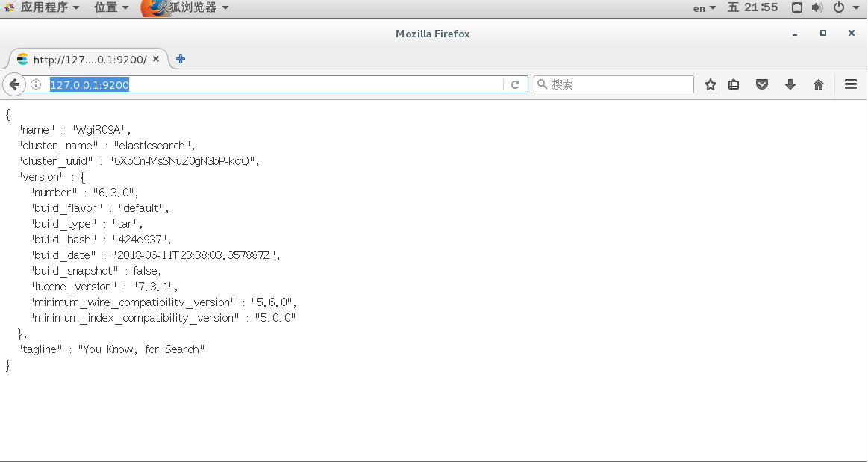Open the en input language dropdown

704,8
